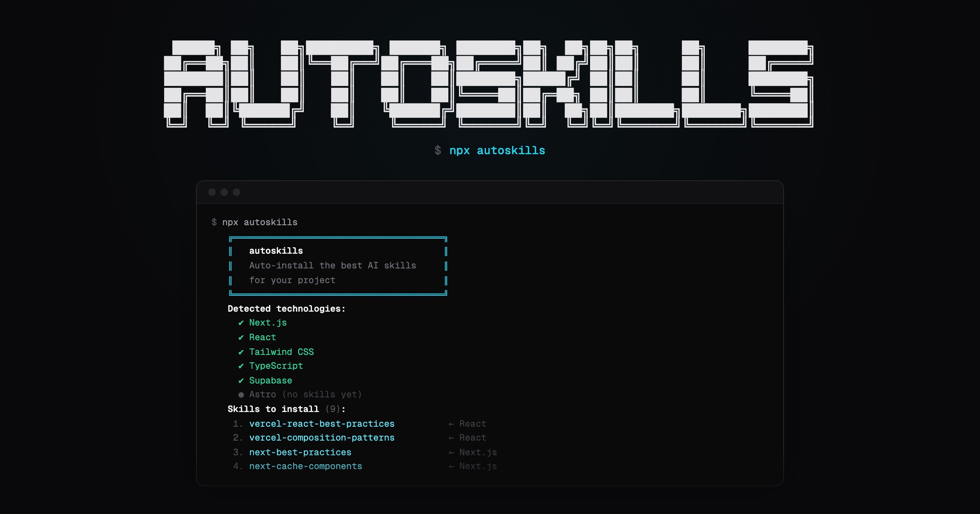Toggle the Next.js detected technology entry
The width and height of the screenshot is (980, 514).
coord(267,323)
